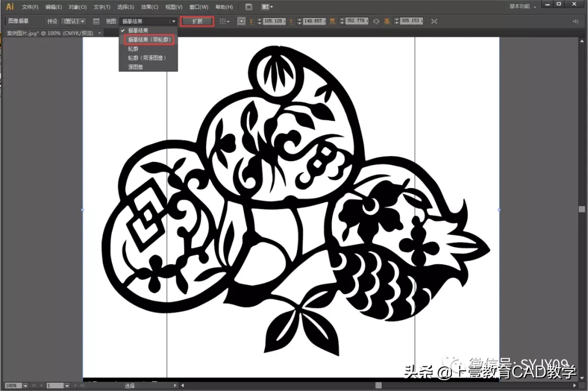Click the 图像描摹 control bar label
The image size is (588, 391).
pos(19,21)
